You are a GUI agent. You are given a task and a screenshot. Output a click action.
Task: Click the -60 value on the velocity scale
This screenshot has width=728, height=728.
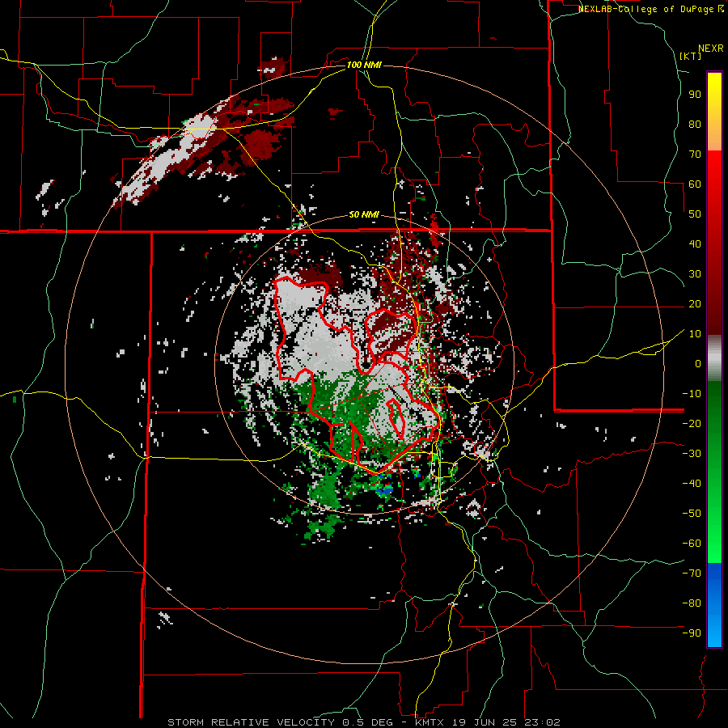[692, 544]
